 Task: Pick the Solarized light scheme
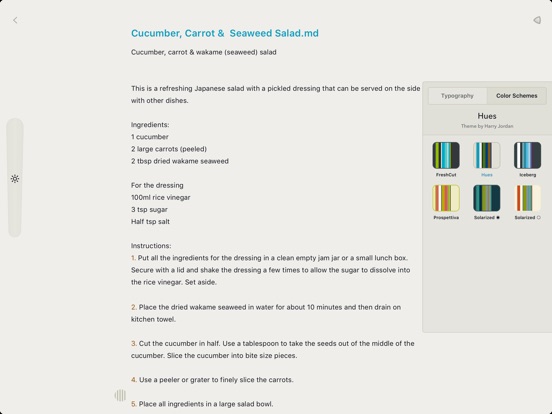(x=527, y=198)
